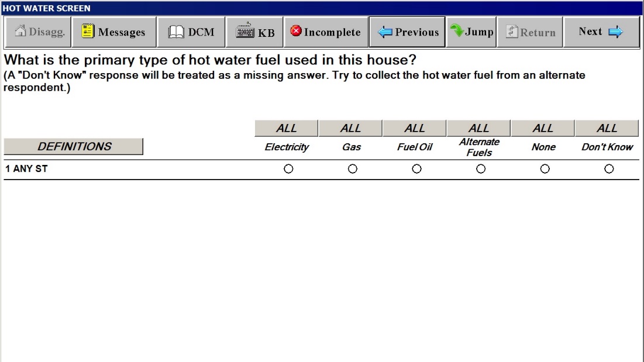Select Electricity radio for 1 ANY ST

pos(288,169)
